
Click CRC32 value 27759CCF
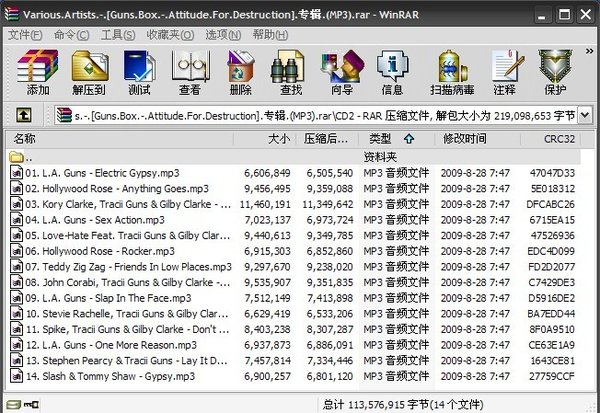(552, 376)
